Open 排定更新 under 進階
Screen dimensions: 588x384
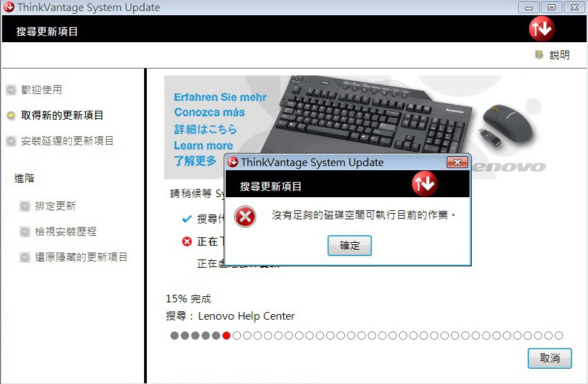[x=55, y=206]
